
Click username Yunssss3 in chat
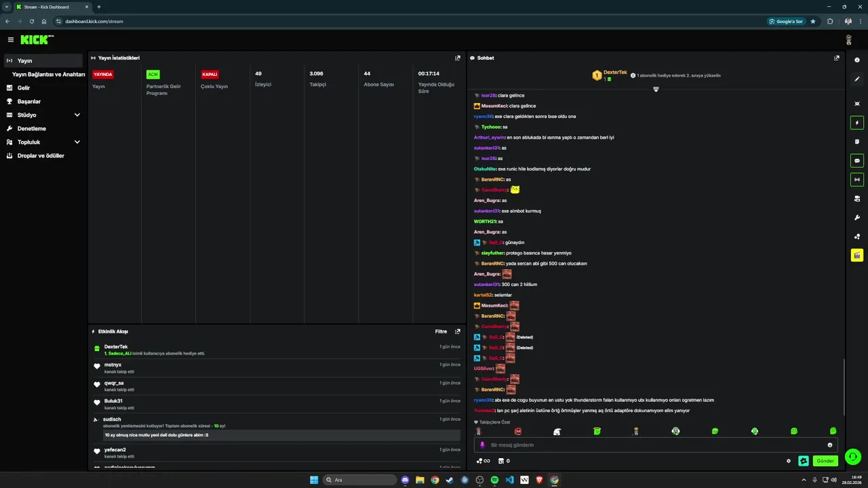[x=485, y=411]
